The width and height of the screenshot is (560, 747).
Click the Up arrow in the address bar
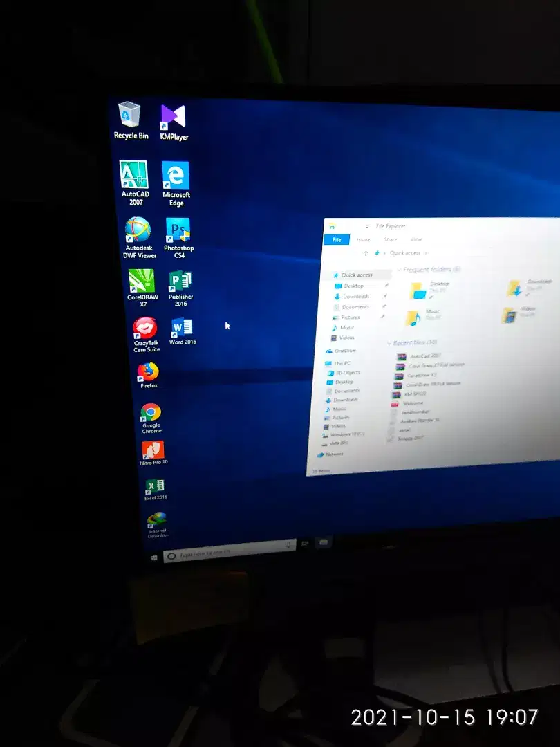point(366,253)
